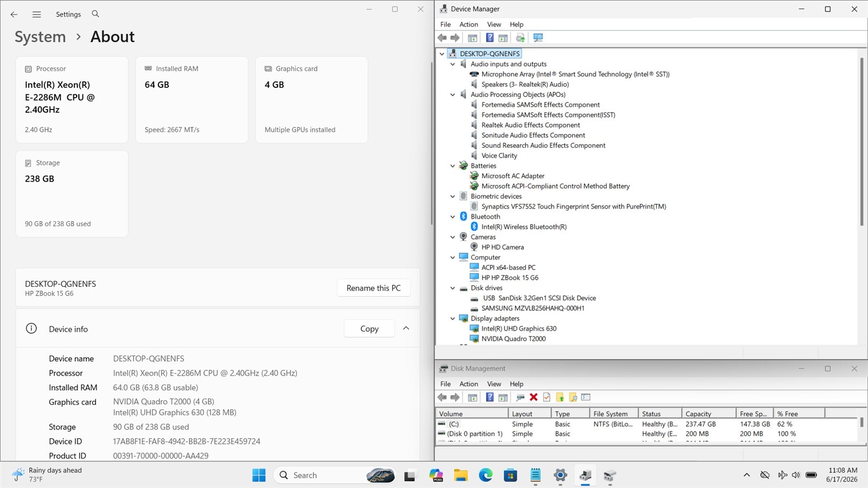Viewport: 868px width, 488px height.
Task: Click the checklist settings icon in Disk Management toolbar
Action: tap(586, 397)
